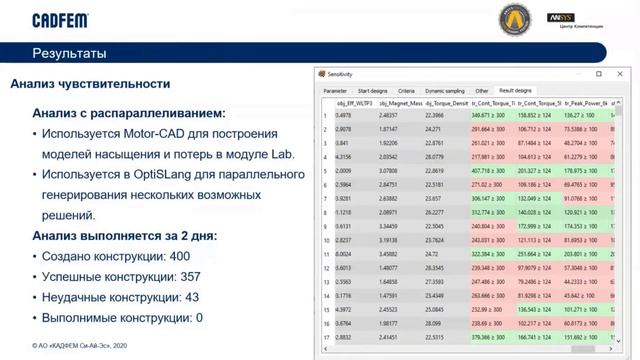Click the horizontal scrollbar left arrow
This screenshot has height=360, width=640.
click(x=325, y=349)
